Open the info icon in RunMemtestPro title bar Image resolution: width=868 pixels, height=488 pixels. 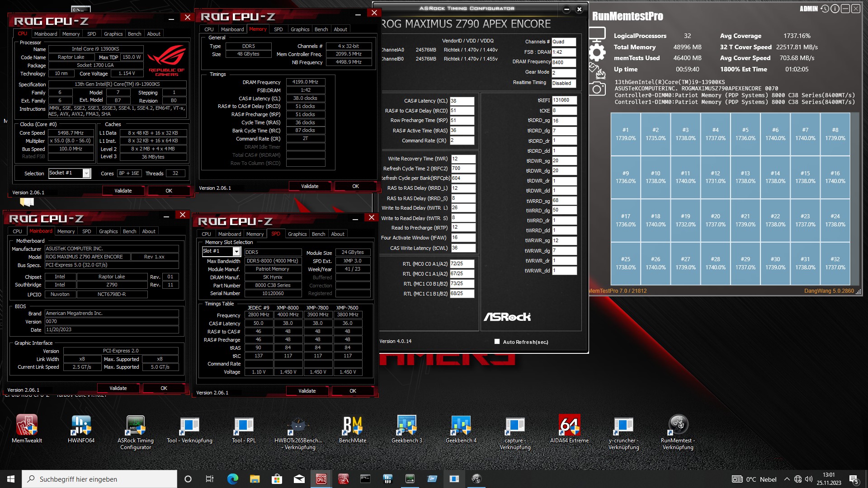835,9
